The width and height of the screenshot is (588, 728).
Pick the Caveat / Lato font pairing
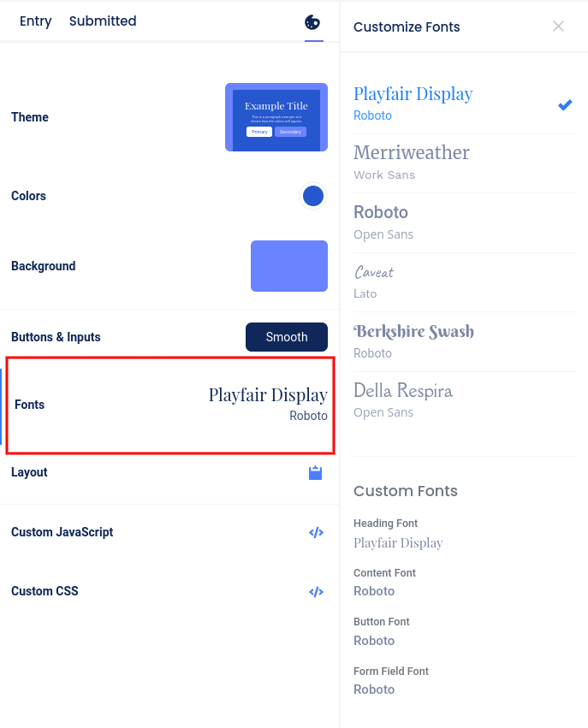point(465,281)
